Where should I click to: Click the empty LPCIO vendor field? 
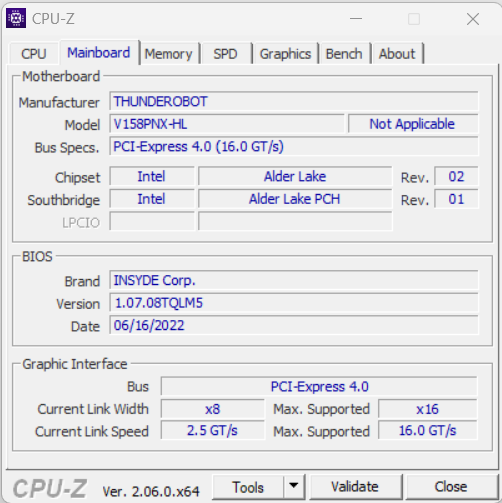coord(152,221)
